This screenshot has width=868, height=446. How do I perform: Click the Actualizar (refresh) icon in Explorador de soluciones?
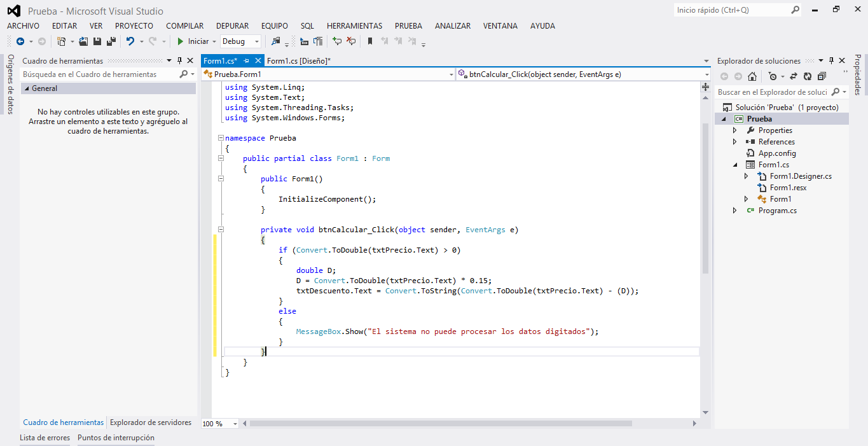pos(808,76)
